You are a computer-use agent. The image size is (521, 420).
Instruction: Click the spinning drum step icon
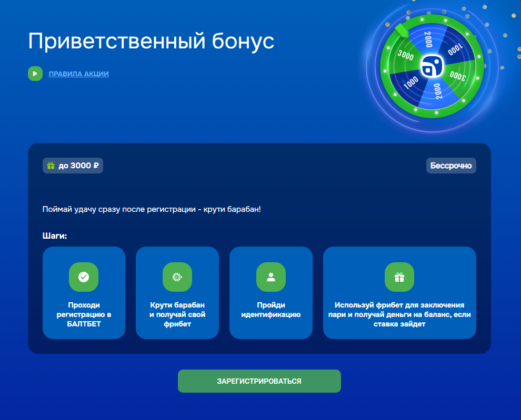click(x=177, y=277)
